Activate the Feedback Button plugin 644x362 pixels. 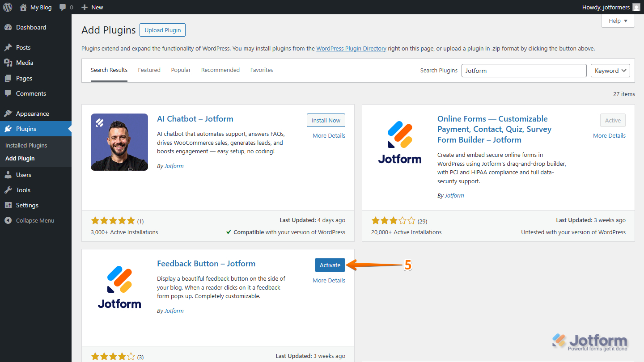[x=330, y=265]
